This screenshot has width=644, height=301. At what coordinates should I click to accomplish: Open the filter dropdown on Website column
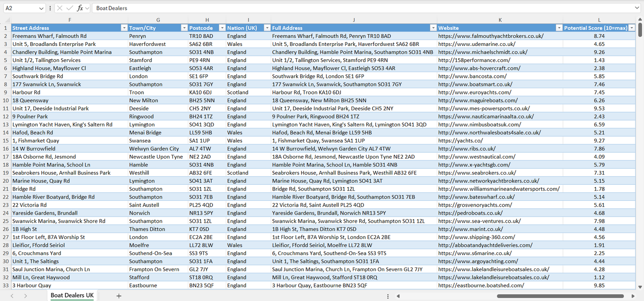[x=559, y=28]
